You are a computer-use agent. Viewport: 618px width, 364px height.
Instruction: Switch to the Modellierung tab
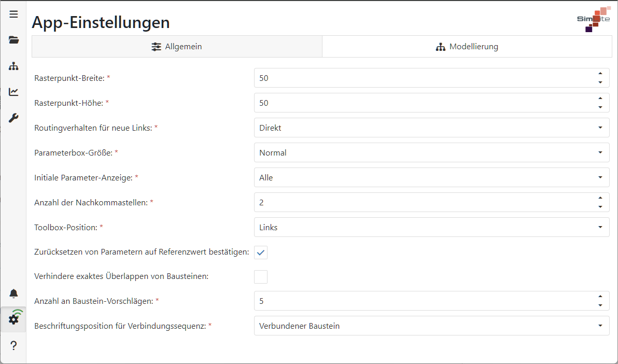pos(467,47)
